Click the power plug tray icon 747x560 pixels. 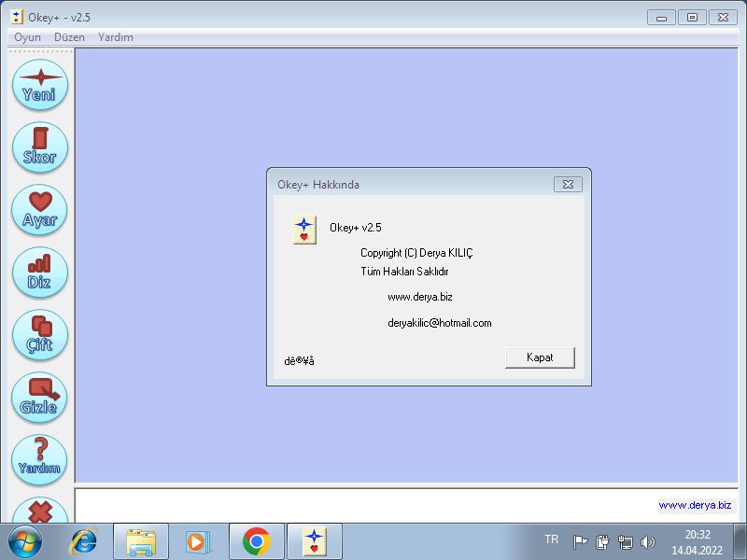coord(602,542)
